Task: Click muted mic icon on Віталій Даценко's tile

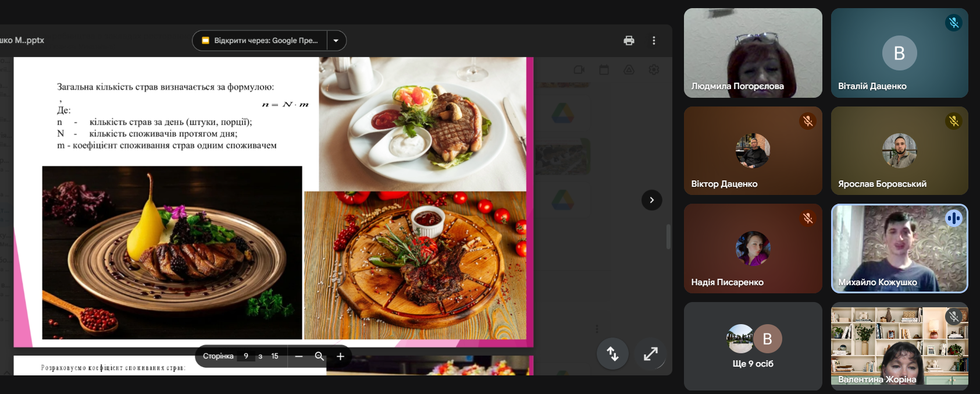Action: click(x=953, y=23)
